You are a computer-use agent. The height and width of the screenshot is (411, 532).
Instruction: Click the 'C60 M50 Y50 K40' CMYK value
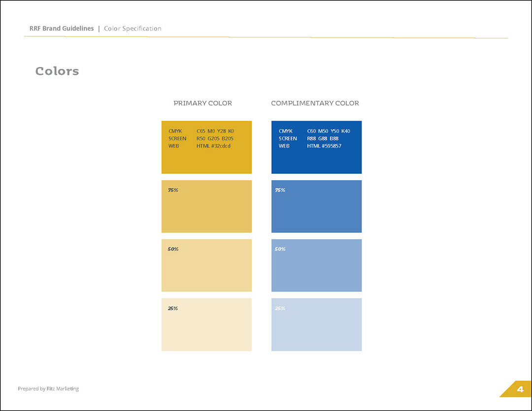point(329,131)
